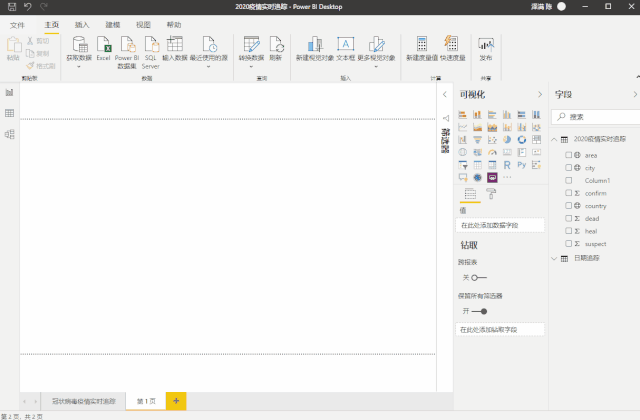Select the treemap visual
The height and width of the screenshot is (420, 640).
(x=536, y=140)
